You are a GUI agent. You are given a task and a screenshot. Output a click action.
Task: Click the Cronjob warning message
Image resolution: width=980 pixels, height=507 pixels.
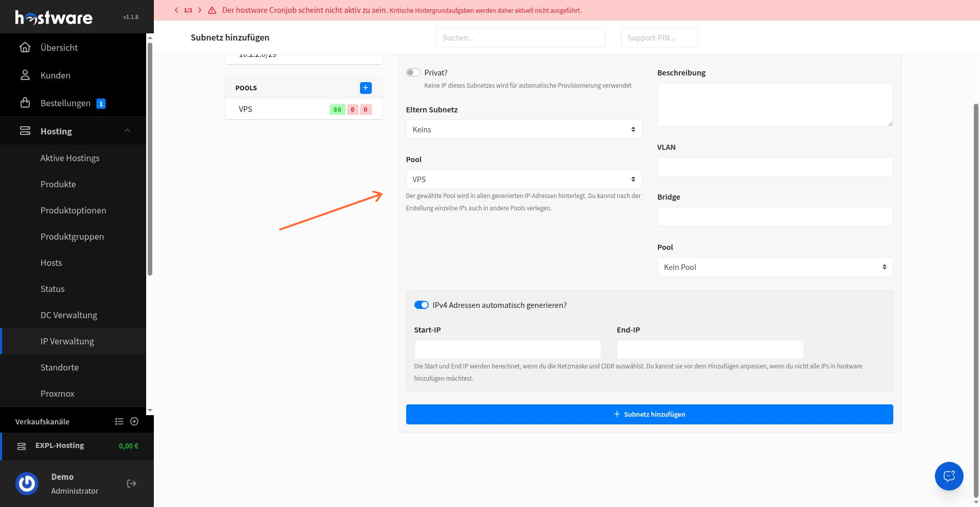point(402,10)
